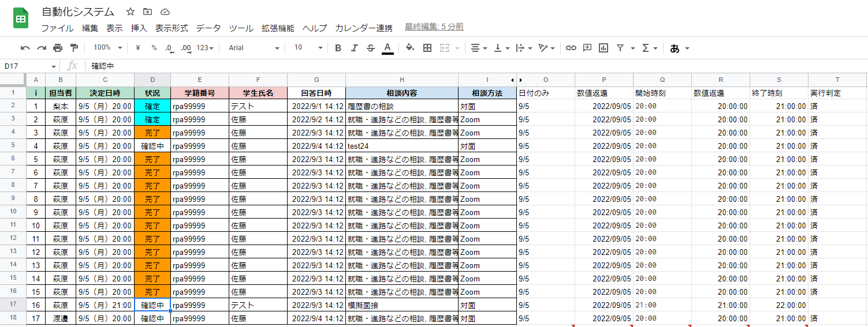Screen dimensions: 868x327
Task: Select the paint format tool
Action: click(74, 48)
